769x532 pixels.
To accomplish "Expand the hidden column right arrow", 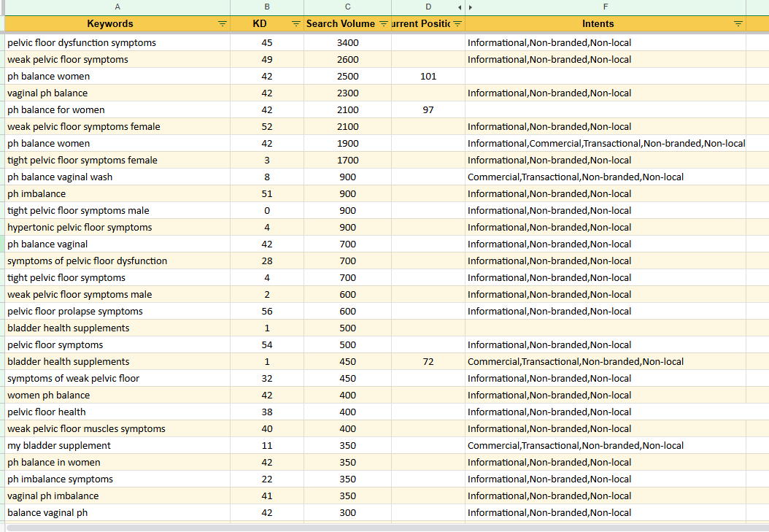I will pos(471,7).
